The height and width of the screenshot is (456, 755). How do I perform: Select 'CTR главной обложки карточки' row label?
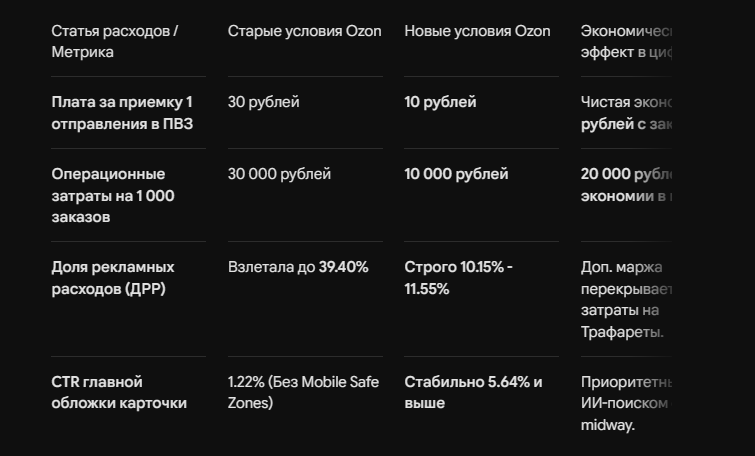(119, 392)
